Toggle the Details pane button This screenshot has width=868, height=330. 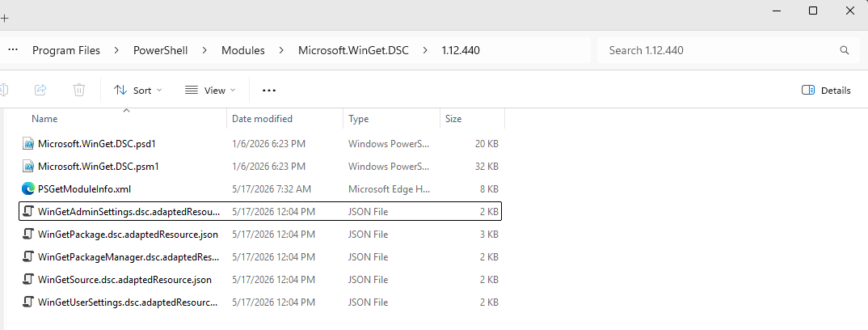(826, 91)
